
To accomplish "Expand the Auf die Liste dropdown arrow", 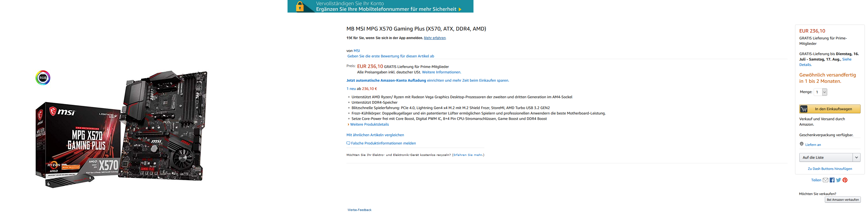I will 856,158.
